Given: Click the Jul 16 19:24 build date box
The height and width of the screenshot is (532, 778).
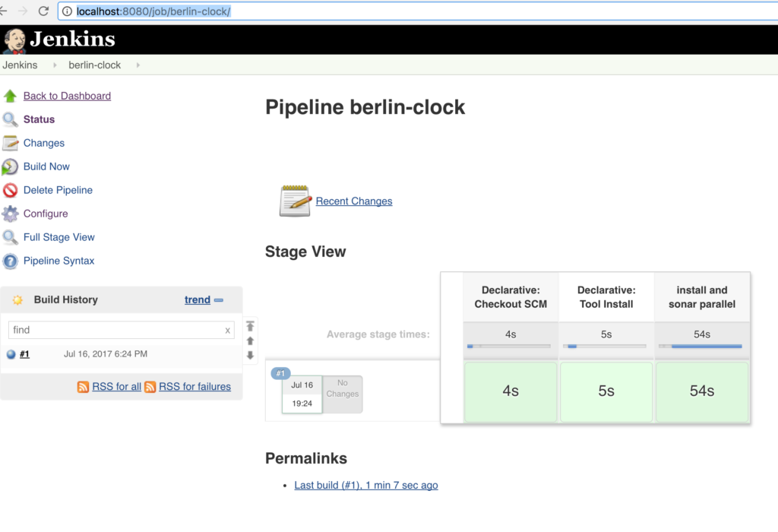Looking at the screenshot, I should [302, 394].
